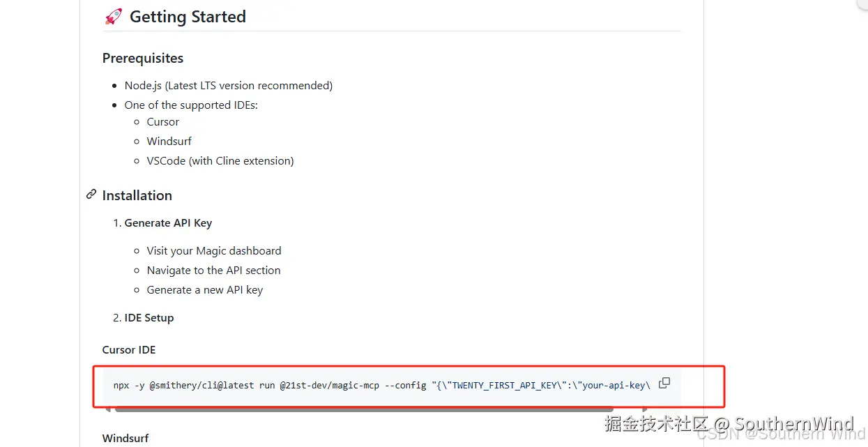Click the anchor link icon beside Installation
Image resolution: width=868 pixels, height=447 pixels.
tap(91, 195)
